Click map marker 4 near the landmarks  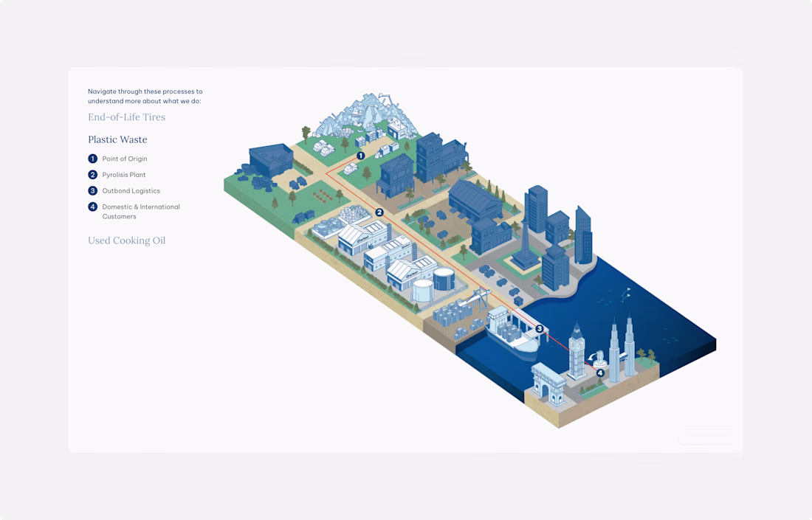point(600,372)
